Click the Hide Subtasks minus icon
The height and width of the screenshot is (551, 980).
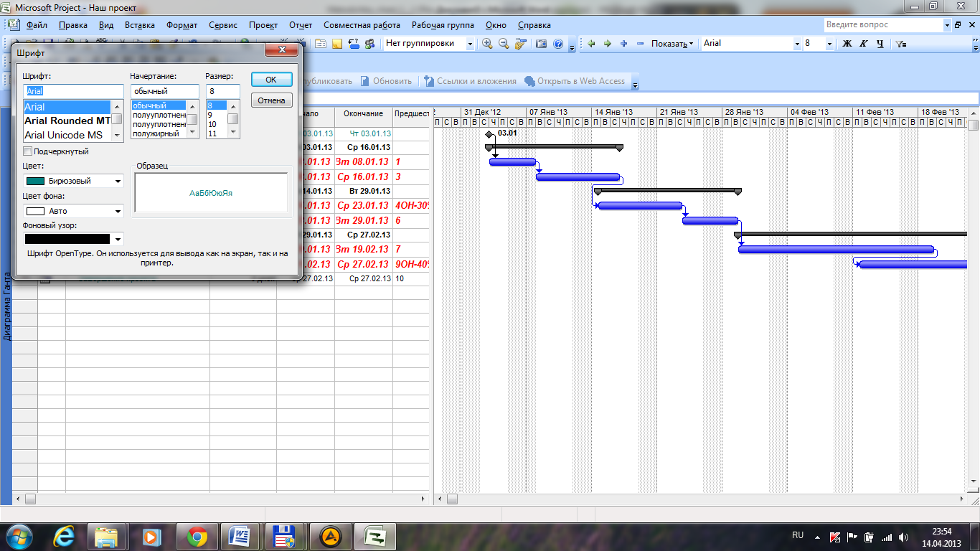[640, 44]
